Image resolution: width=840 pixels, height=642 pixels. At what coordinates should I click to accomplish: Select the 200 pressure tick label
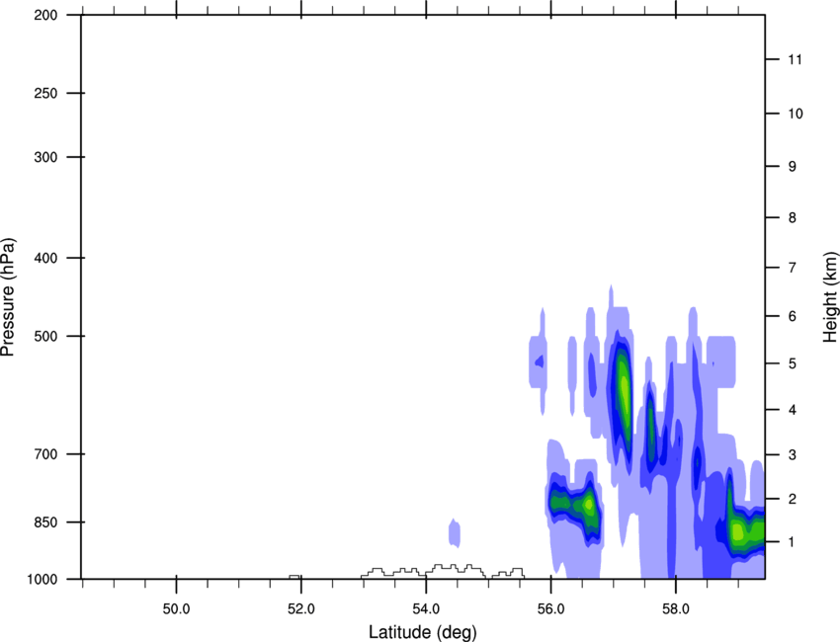pos(45,15)
